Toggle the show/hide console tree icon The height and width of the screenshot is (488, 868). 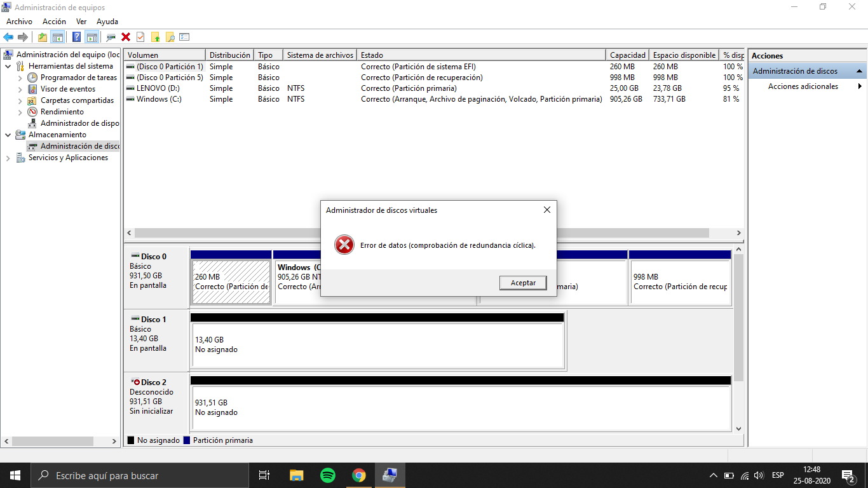(x=58, y=37)
